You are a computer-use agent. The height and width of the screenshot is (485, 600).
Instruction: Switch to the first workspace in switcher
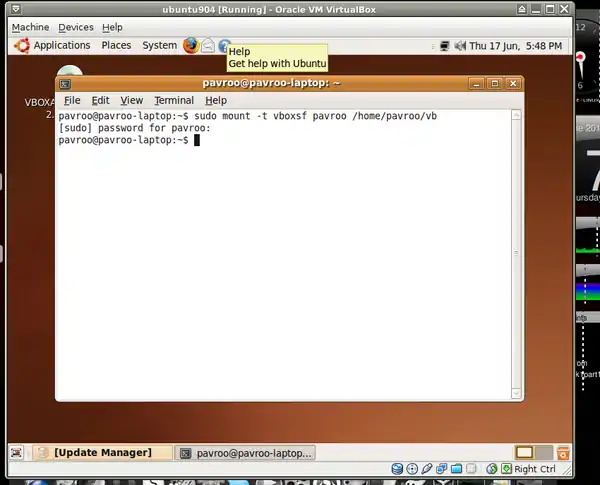coord(525,453)
